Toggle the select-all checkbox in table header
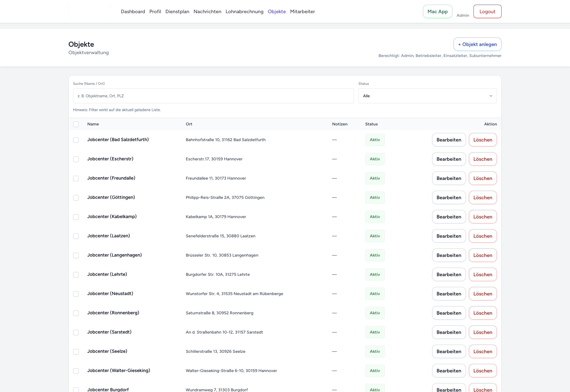The height and width of the screenshot is (392, 570). [76, 124]
